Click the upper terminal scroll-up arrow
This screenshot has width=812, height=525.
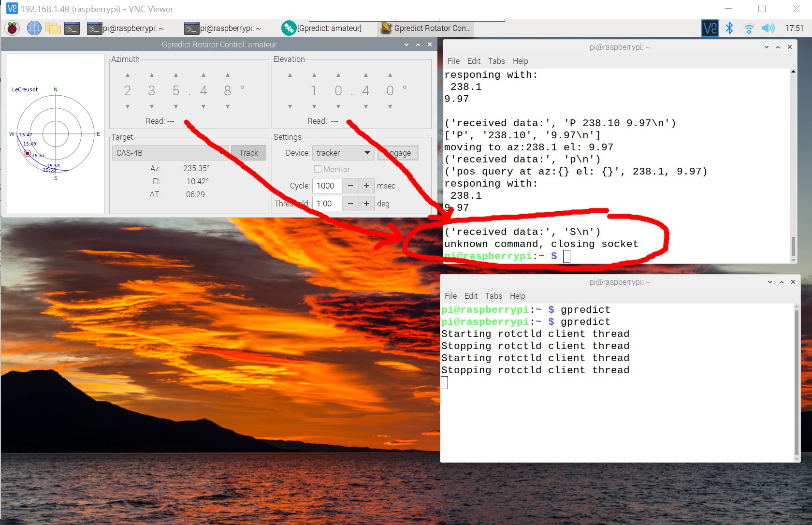pos(793,72)
